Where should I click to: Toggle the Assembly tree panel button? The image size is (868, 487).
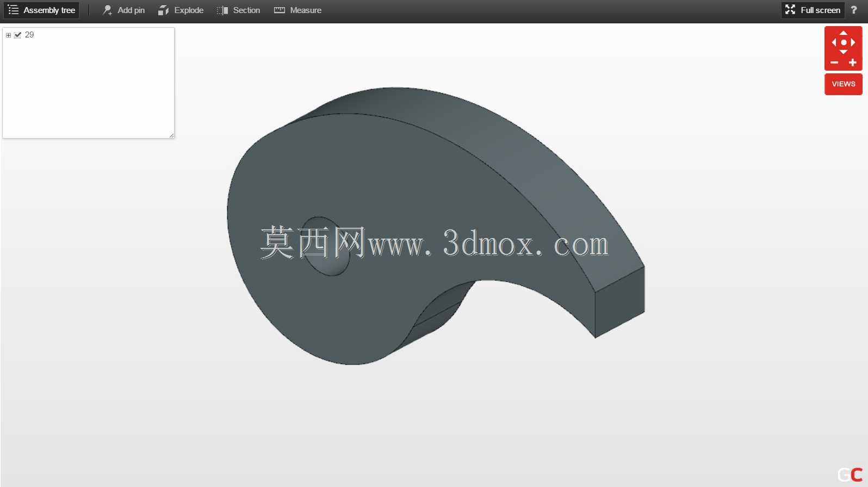coord(41,10)
